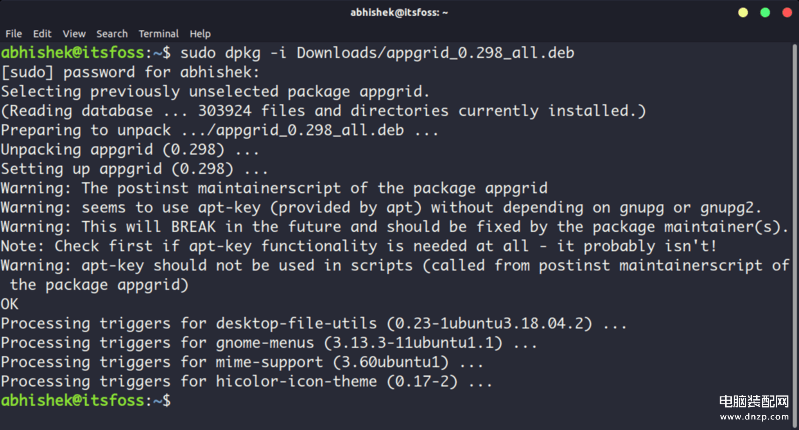Image resolution: width=799 pixels, height=430 pixels.
Task: Open the Terminal menu
Action: click(x=158, y=34)
